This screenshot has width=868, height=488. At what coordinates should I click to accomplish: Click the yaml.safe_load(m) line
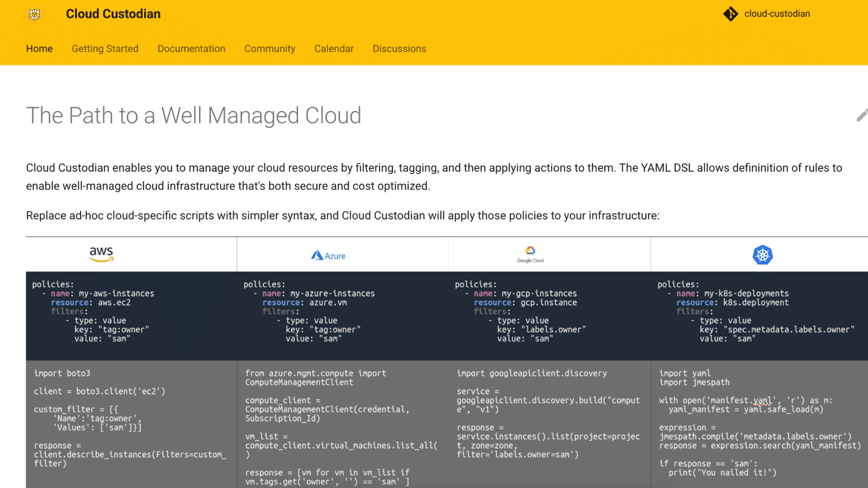(746, 409)
